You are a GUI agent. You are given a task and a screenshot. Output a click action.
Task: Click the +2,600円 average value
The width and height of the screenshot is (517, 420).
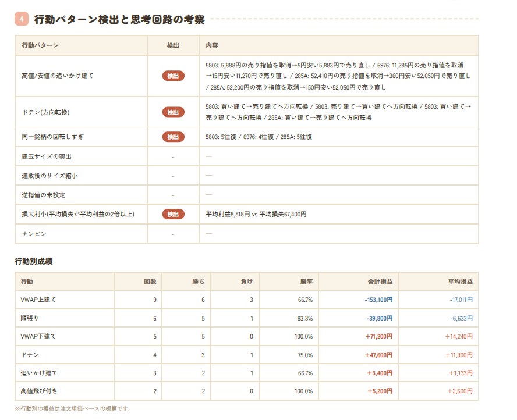(x=460, y=391)
